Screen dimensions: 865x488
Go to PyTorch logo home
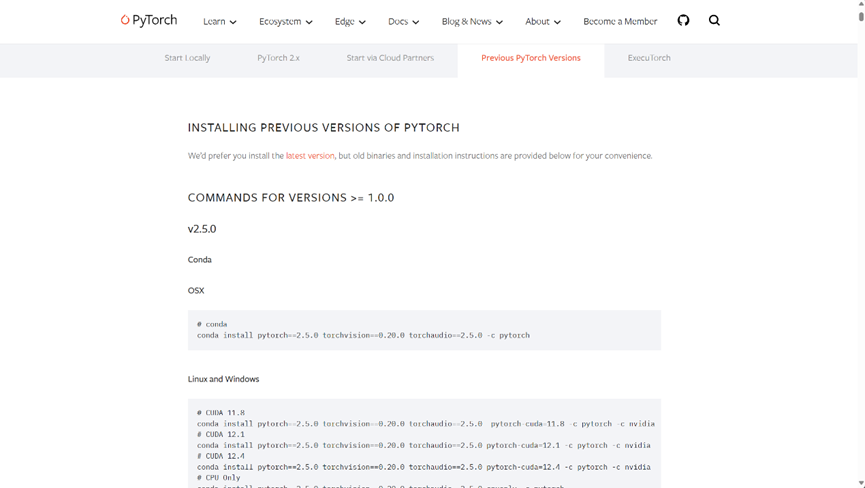tap(149, 20)
